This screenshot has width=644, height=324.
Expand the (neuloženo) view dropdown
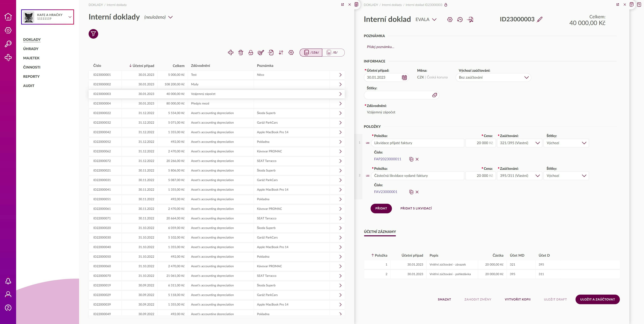[x=170, y=17]
